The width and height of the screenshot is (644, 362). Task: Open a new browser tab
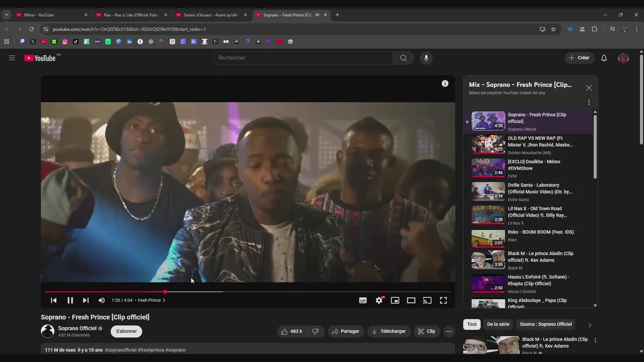pyautogui.click(x=337, y=15)
